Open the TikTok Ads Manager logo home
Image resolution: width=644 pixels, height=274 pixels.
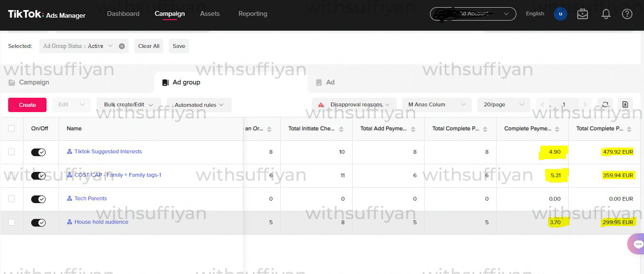click(x=47, y=14)
